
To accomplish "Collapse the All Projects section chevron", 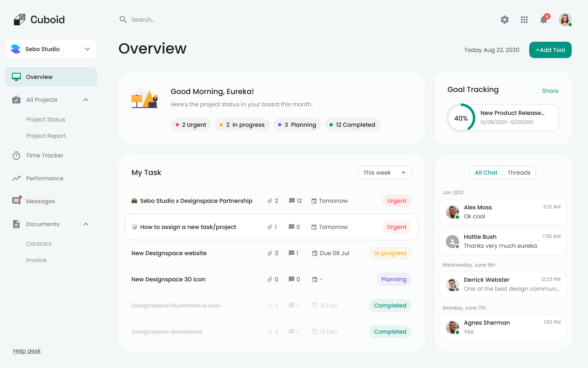I will 86,100.
